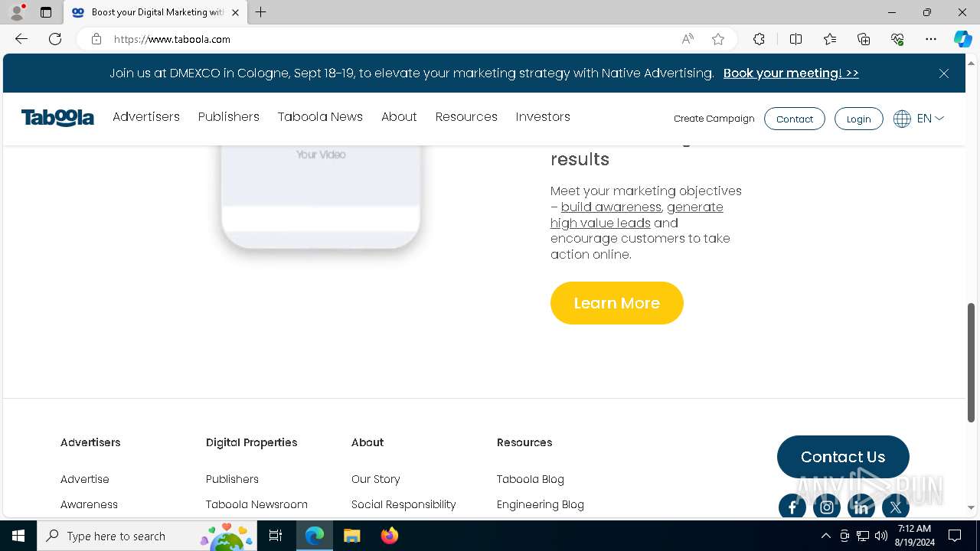Open notification center icon
This screenshot has width=980, height=551.
coord(955,536)
